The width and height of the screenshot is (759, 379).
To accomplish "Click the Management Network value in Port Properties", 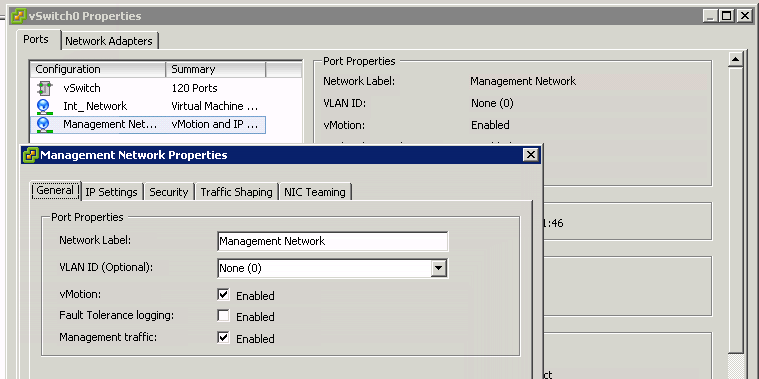I will click(x=523, y=81).
